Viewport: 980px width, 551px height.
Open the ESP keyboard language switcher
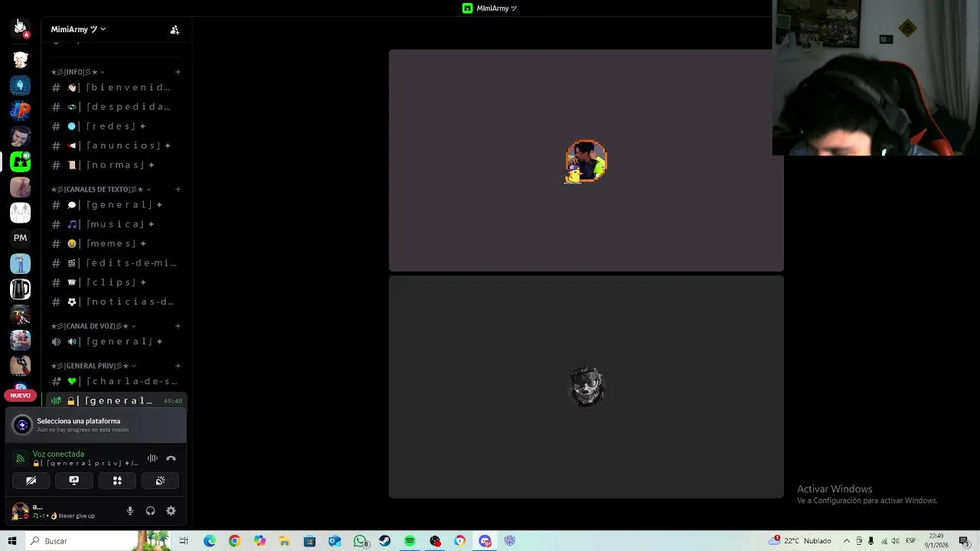tap(911, 541)
